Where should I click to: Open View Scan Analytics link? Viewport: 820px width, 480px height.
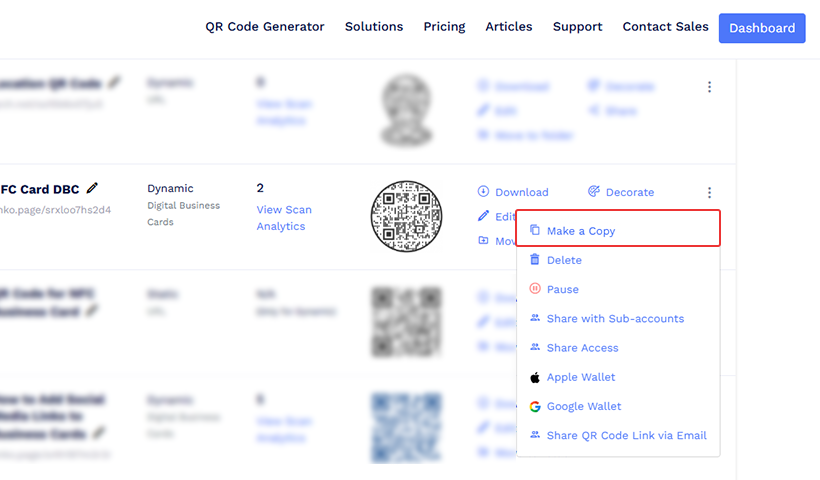click(x=284, y=218)
